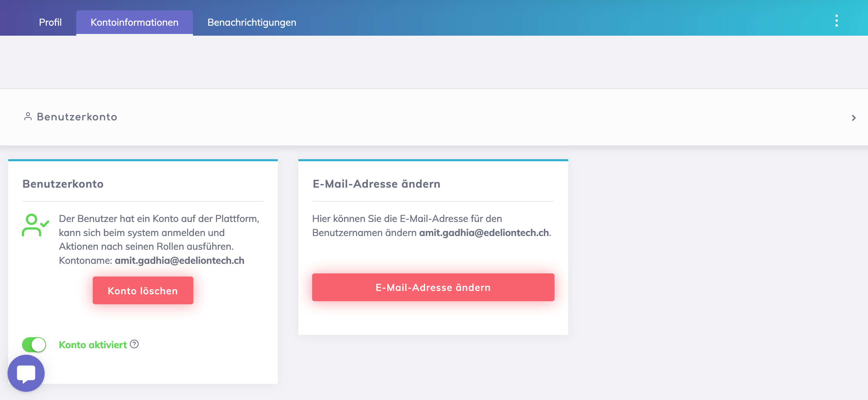Viewport: 868px width, 400px height.
Task: Click the Benutzerkonto section header text
Action: 77,117
